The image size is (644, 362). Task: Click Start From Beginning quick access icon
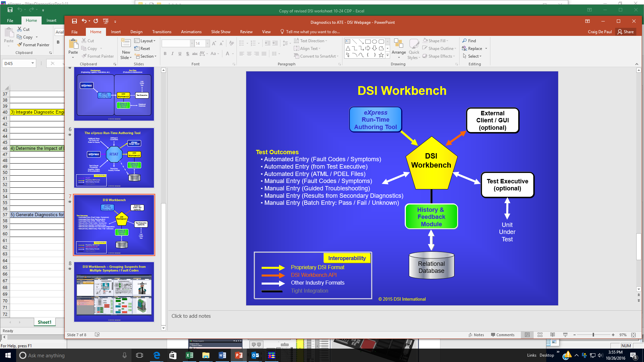tap(106, 21)
